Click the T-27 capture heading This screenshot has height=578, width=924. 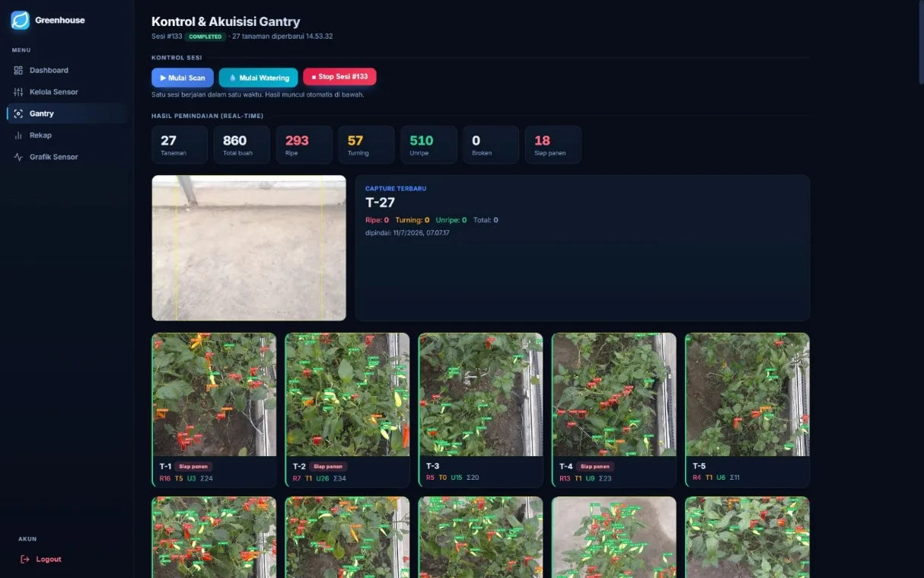380,203
